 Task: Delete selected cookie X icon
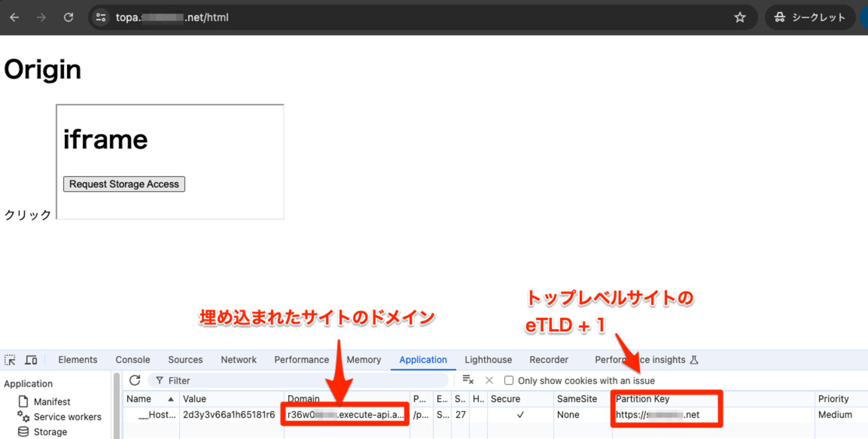point(489,380)
